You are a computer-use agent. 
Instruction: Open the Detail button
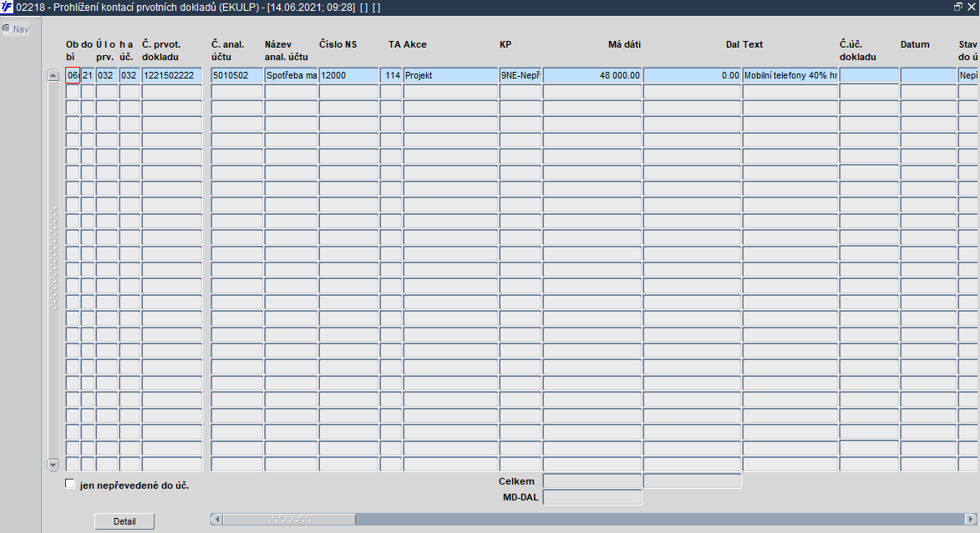[x=124, y=521]
